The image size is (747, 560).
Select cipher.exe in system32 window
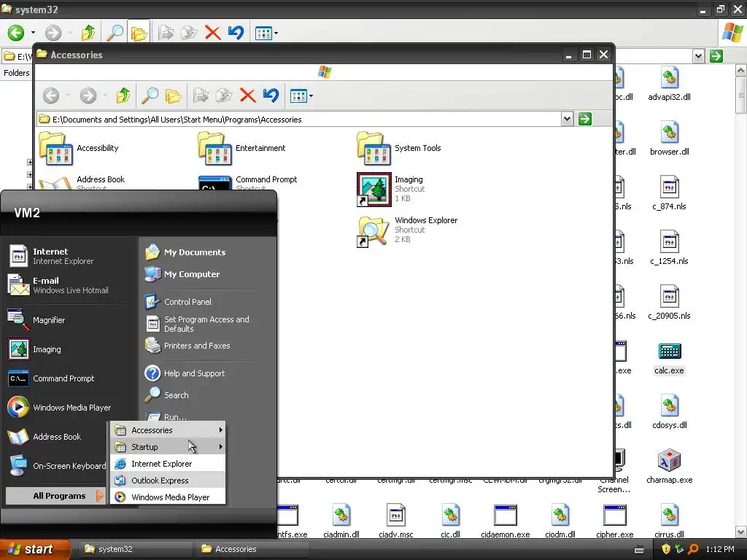(x=614, y=521)
